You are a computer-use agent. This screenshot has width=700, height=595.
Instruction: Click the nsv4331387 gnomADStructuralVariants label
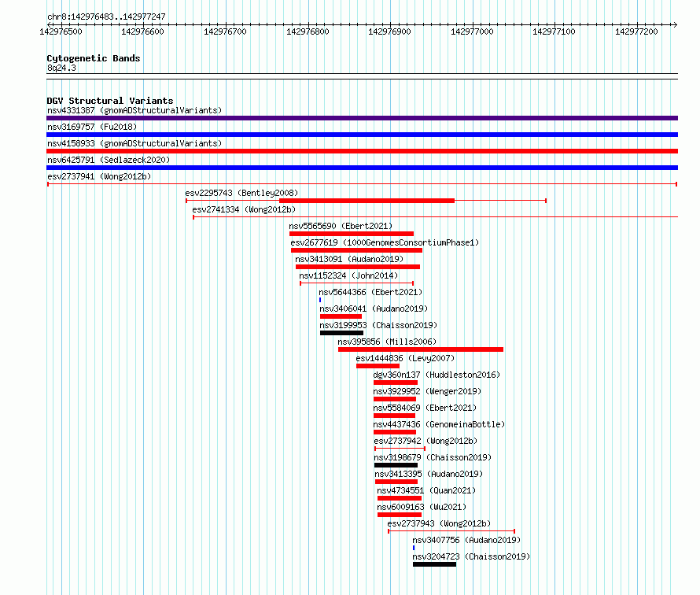tap(134, 110)
